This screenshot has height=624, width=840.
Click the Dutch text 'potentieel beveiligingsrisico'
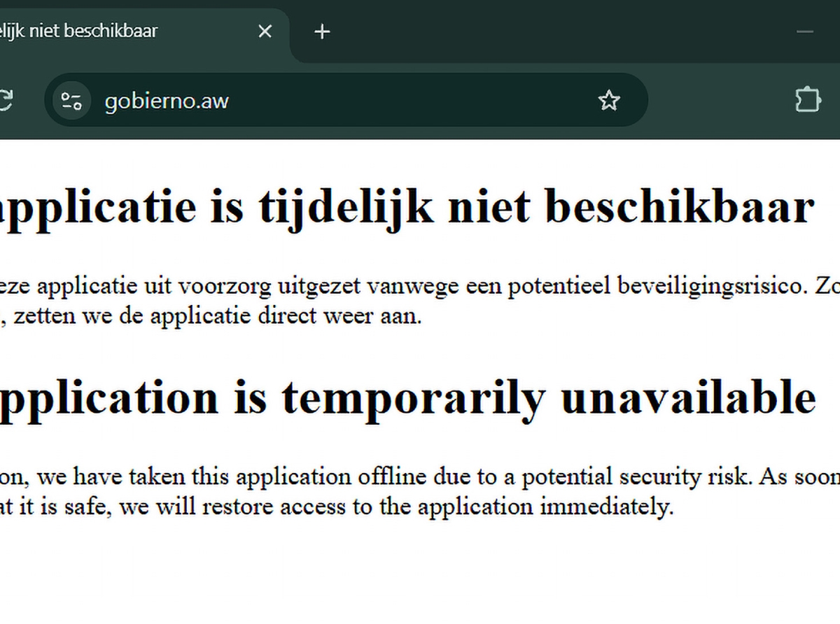click(655, 286)
